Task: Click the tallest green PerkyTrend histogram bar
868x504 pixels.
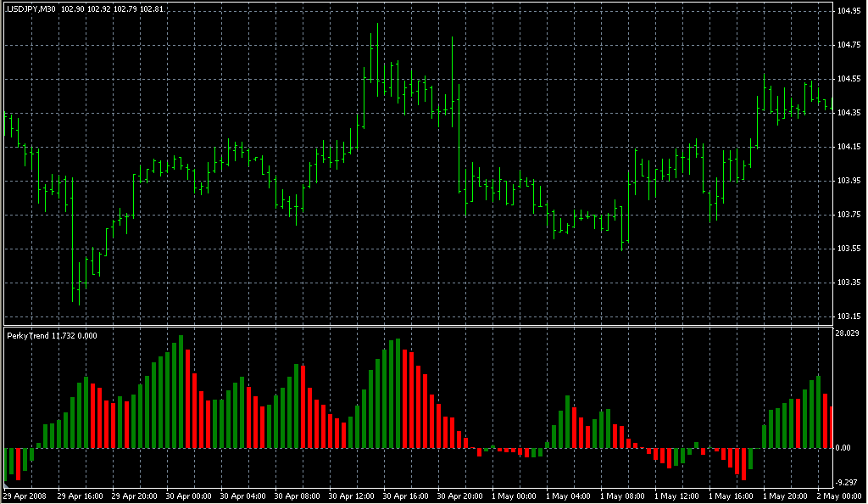Action: (181, 391)
